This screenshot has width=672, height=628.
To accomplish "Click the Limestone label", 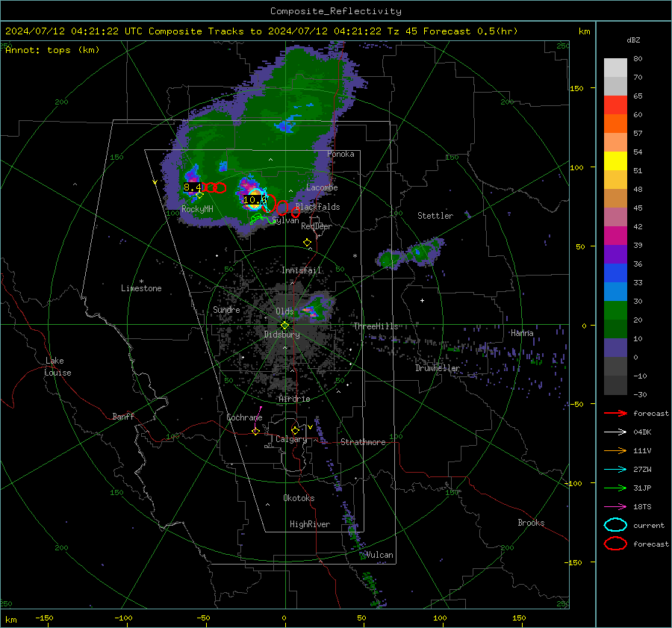I will [141, 288].
